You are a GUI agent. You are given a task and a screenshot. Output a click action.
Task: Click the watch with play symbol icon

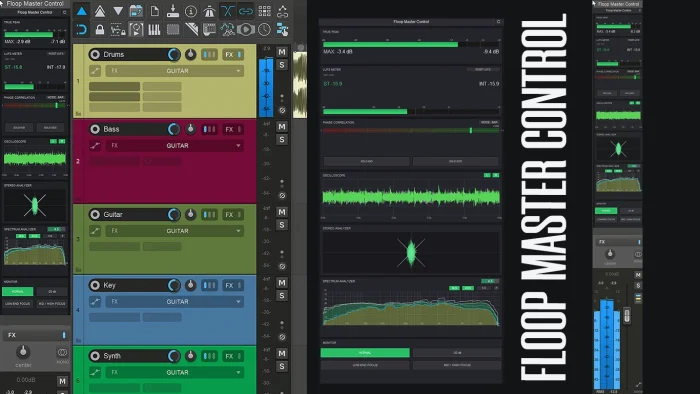coord(246,30)
